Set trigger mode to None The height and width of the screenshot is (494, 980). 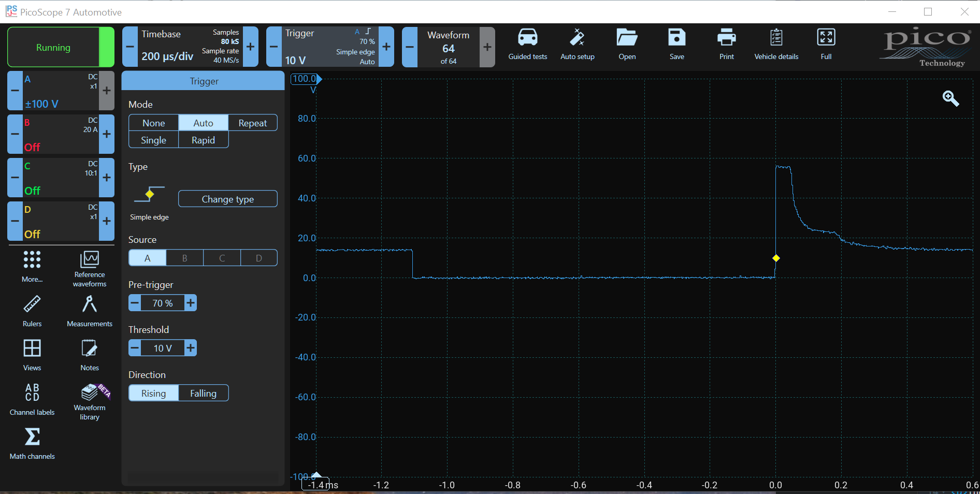point(154,123)
